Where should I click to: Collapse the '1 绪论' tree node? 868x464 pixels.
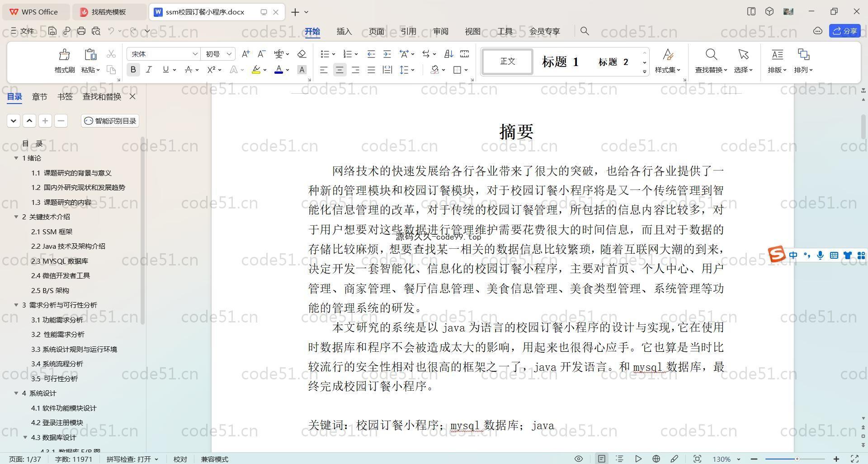coord(16,158)
